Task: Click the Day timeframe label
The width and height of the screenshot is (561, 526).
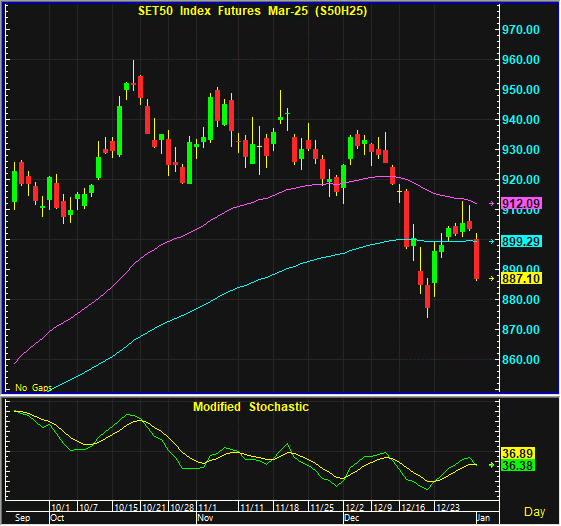Action: tap(535, 512)
